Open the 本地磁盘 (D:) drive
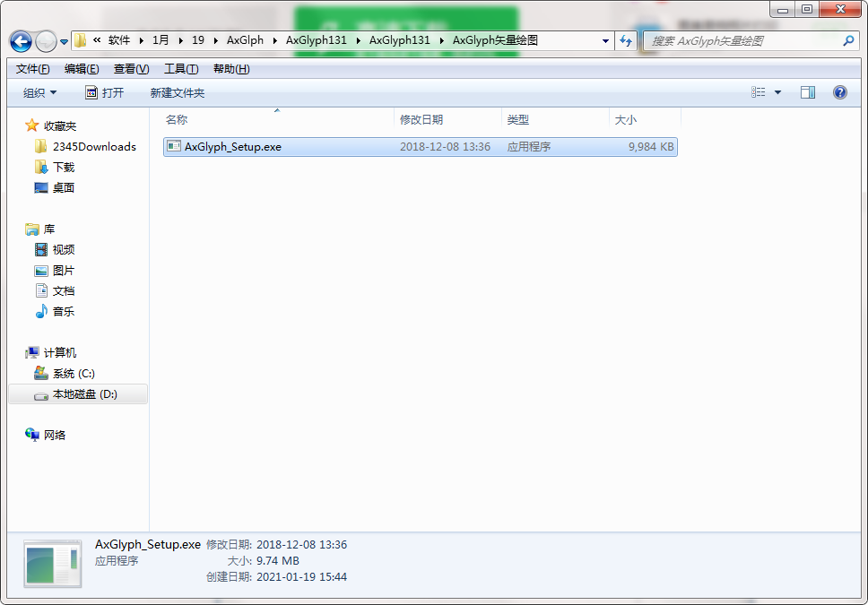Image resolution: width=868 pixels, height=605 pixels. pyautogui.click(x=84, y=394)
